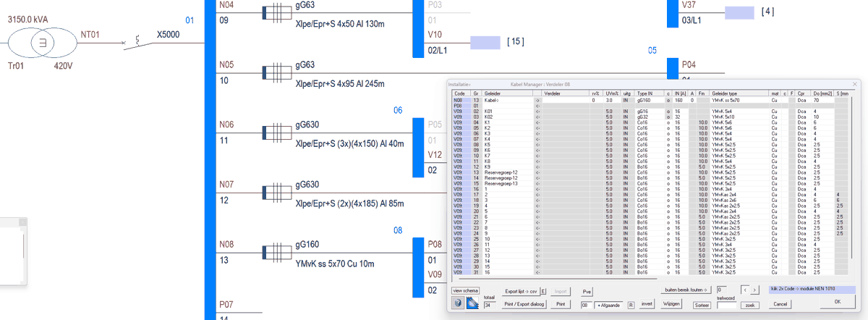This screenshot has height=320, width=868.
Task: Click cable label Xlpe/Epr+S (3x)(4x150) Al 40m
Action: [349, 145]
